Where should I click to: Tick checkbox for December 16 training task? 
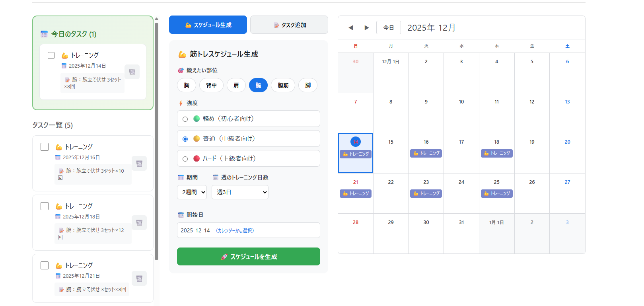click(45, 147)
